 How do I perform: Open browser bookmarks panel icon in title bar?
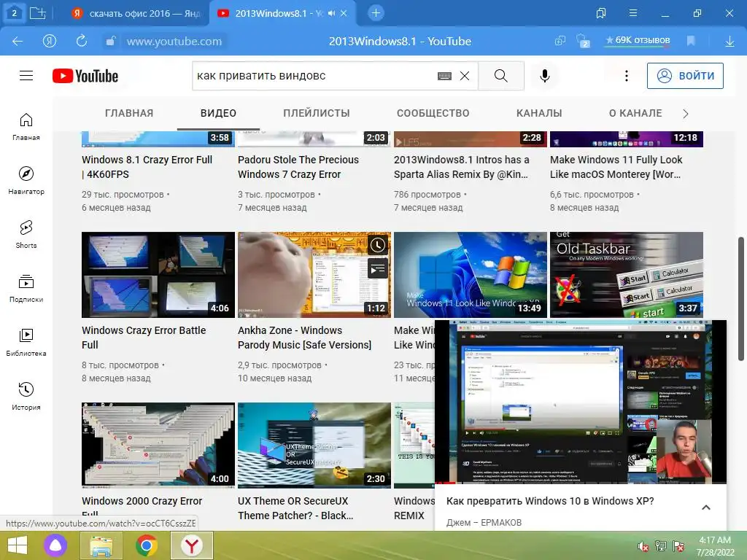click(601, 13)
